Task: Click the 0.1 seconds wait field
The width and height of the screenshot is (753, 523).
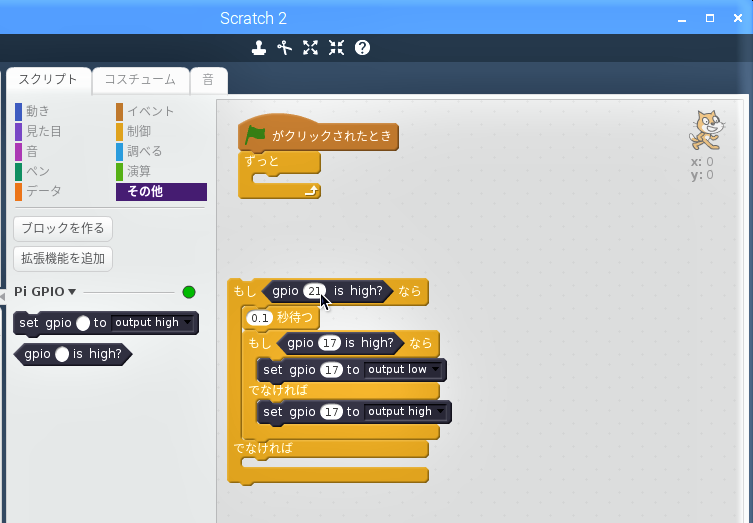Action: (260, 318)
